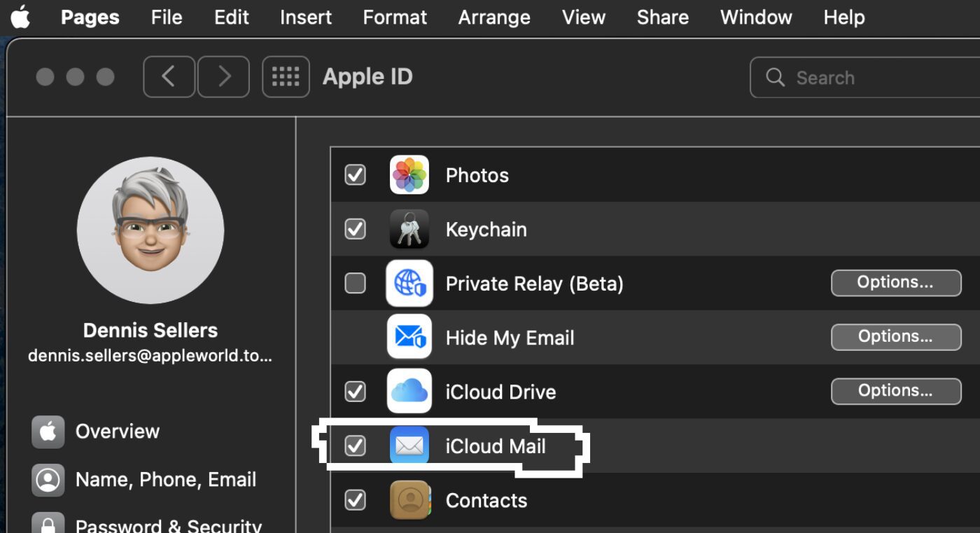Click the Keychain keys icon
The width and height of the screenshot is (980, 533).
point(409,229)
